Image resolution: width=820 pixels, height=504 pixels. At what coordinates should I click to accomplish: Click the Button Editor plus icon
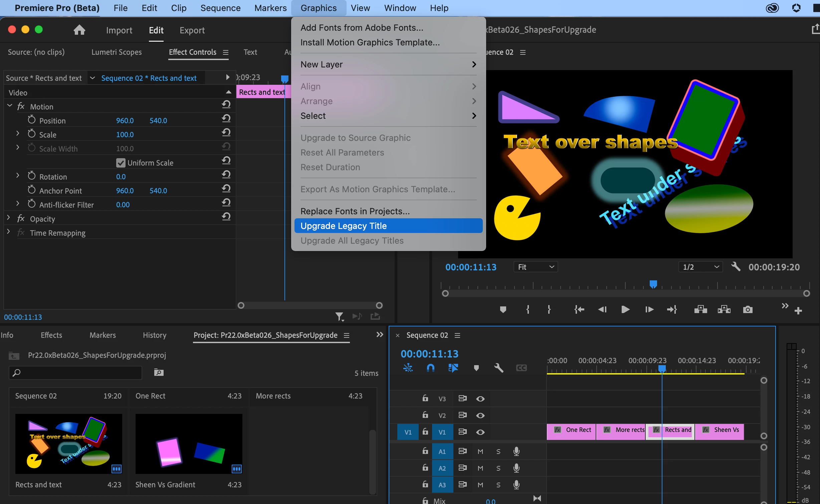798,311
